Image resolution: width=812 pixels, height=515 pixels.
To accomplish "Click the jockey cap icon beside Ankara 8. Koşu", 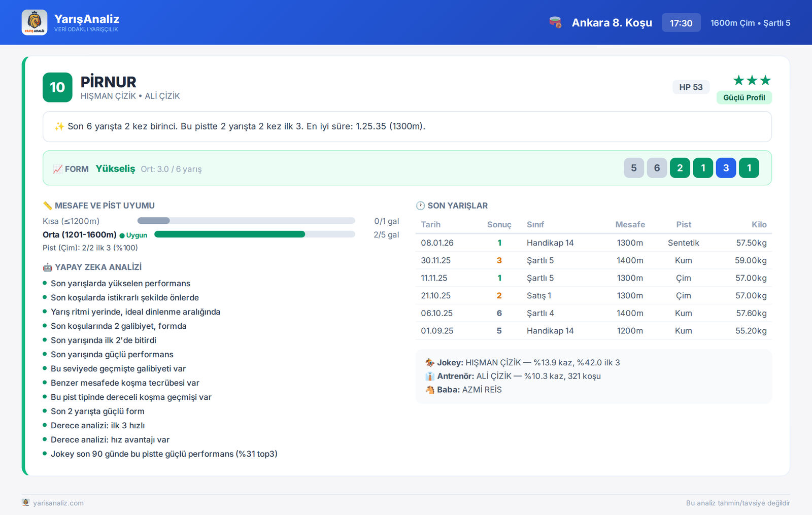I will tap(555, 22).
